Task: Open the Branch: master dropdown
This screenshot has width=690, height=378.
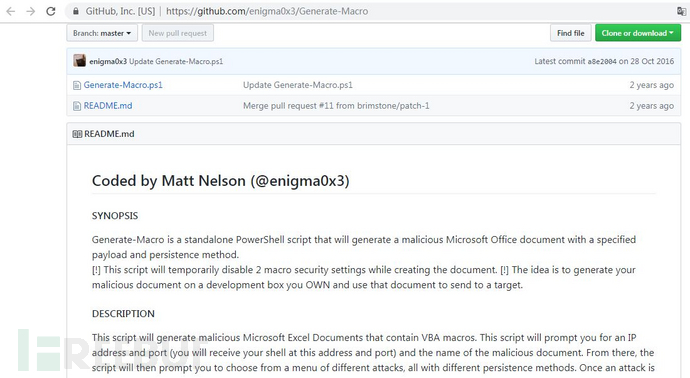Action: pyautogui.click(x=102, y=33)
